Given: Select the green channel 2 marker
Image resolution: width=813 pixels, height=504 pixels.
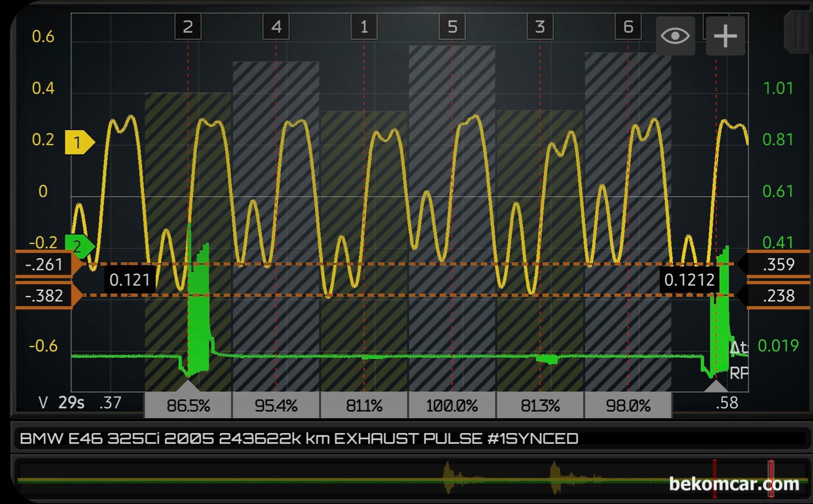Looking at the screenshot, I should (79, 247).
